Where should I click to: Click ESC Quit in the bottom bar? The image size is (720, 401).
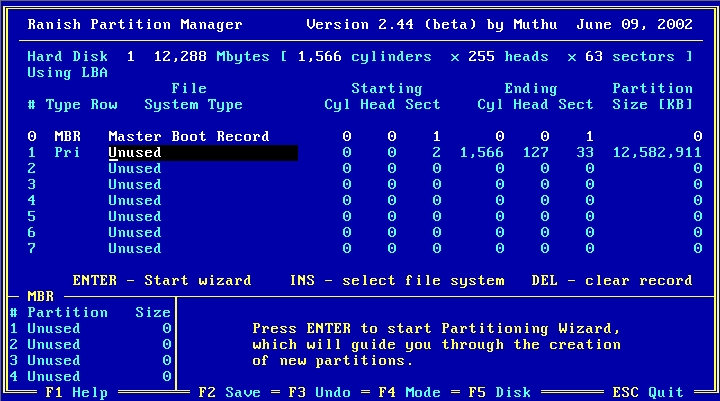[648, 393]
